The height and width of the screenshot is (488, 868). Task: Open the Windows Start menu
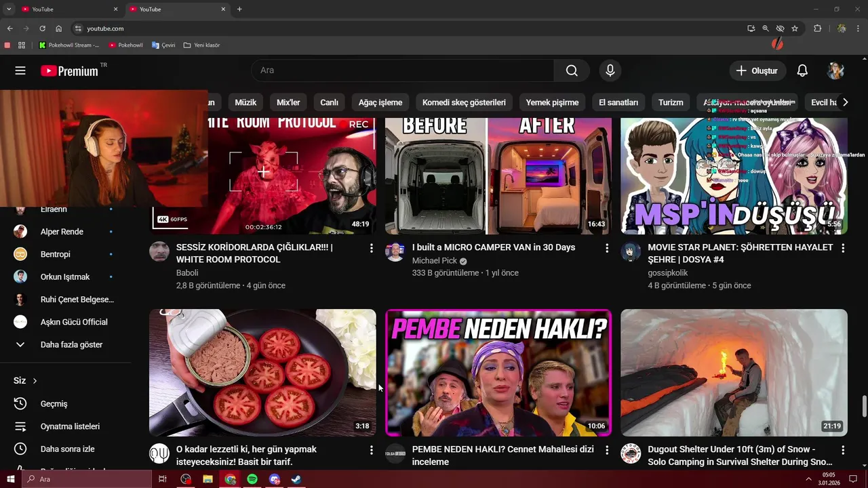(10, 479)
